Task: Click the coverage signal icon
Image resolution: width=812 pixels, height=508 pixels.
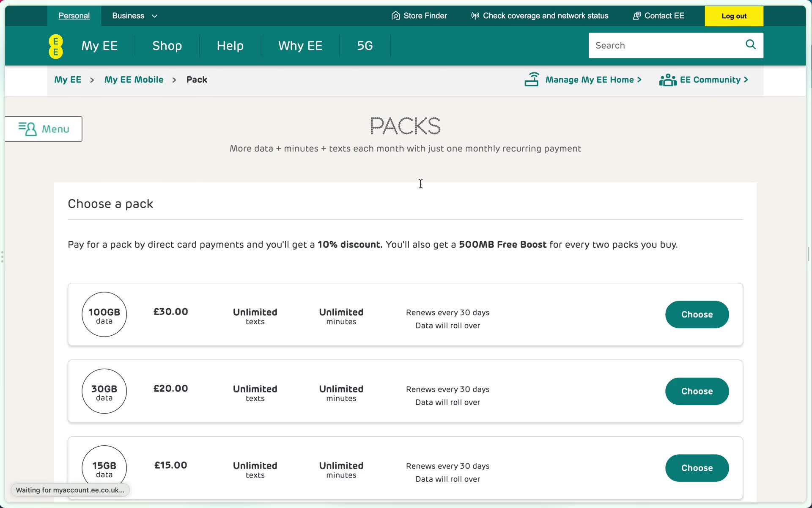Action: click(475, 16)
